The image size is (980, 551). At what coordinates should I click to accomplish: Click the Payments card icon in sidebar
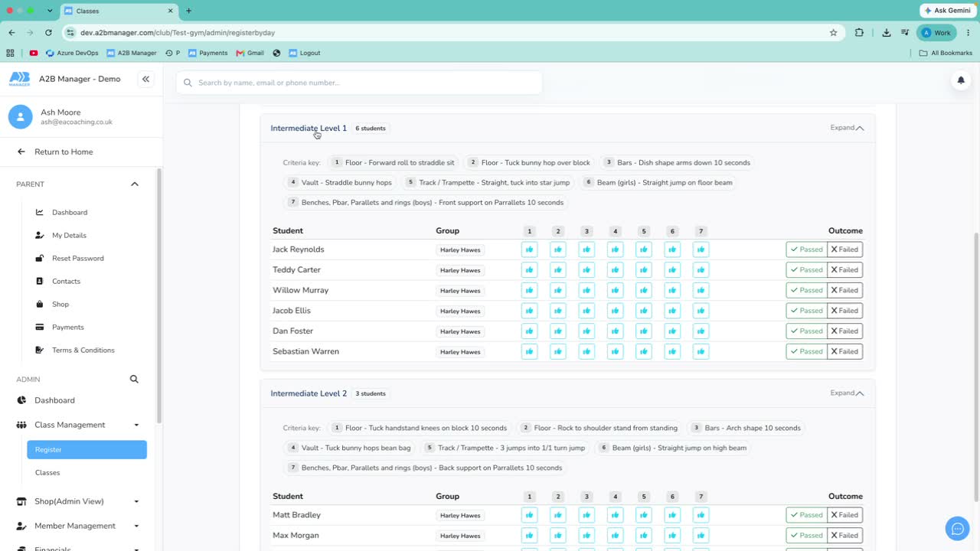40,327
